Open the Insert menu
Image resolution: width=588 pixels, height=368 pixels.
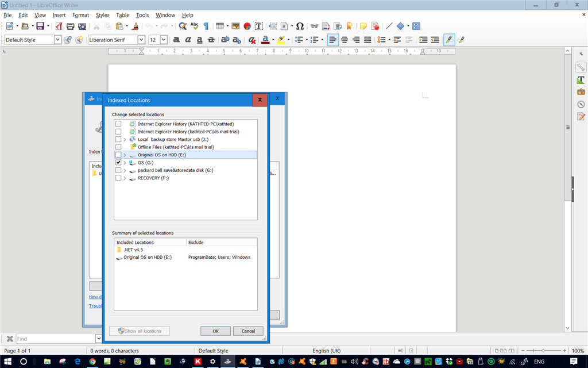click(x=59, y=15)
